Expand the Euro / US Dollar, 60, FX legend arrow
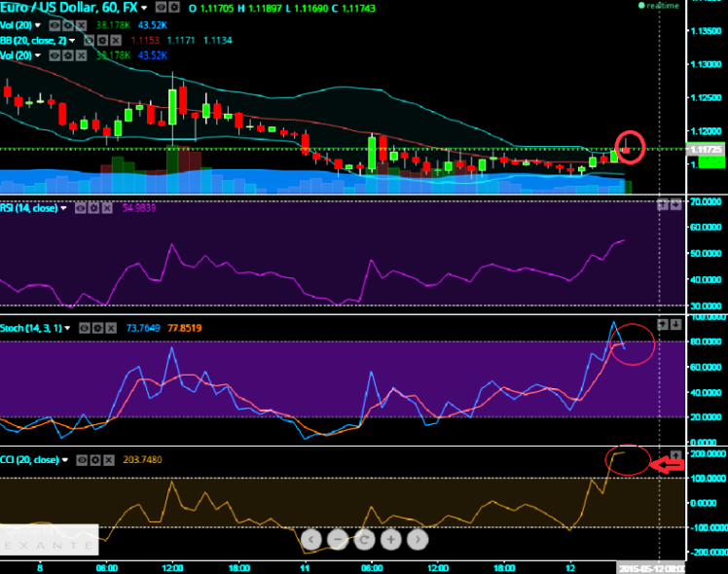 point(144,8)
